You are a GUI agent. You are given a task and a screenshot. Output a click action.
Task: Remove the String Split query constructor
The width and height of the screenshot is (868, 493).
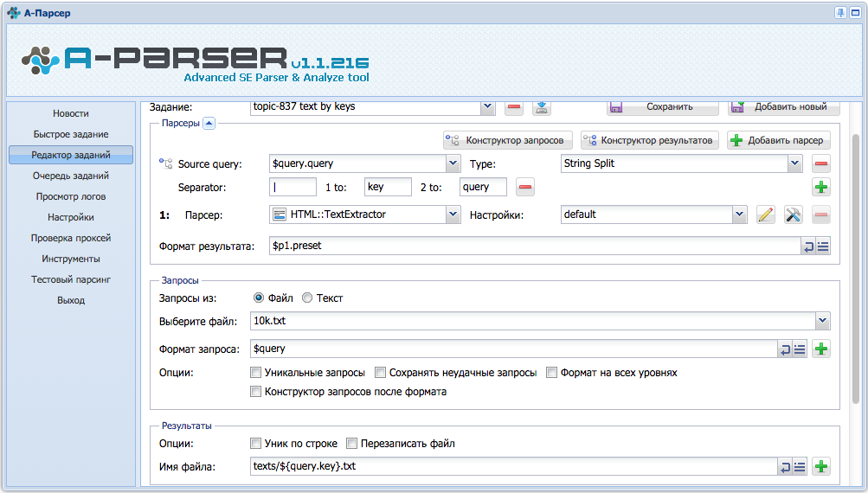click(x=821, y=163)
